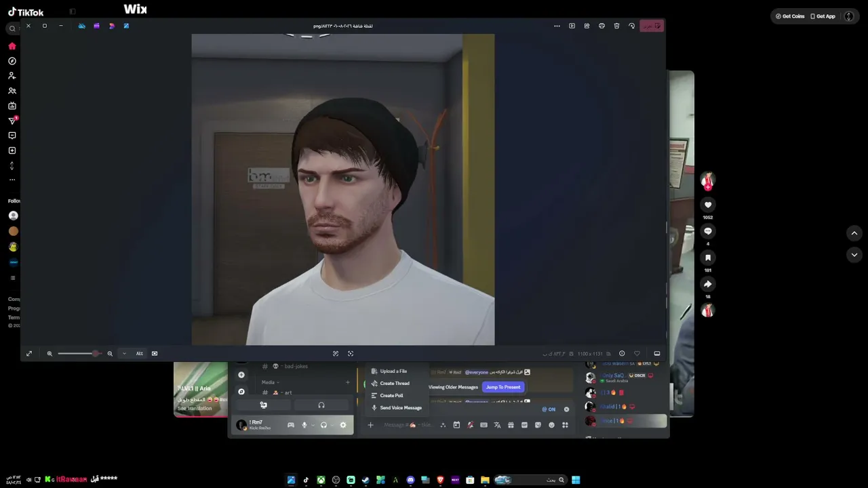Click the Windows taskbar search box
The image size is (868, 488).
530,480
